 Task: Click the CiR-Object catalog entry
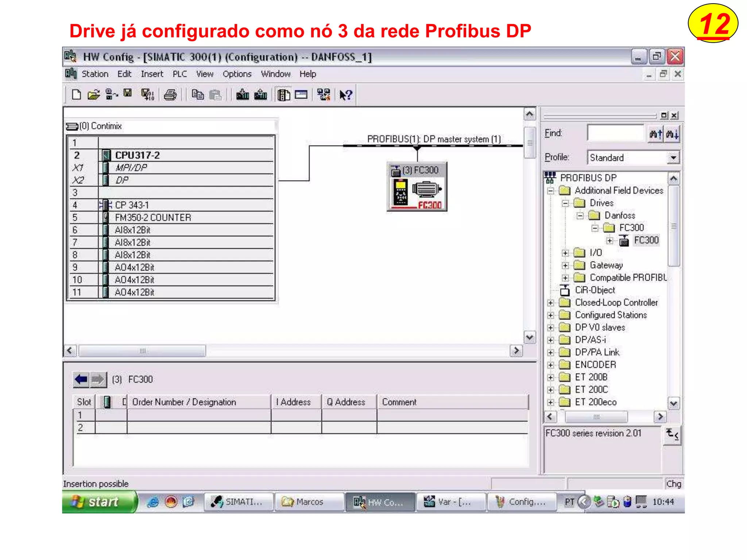(x=595, y=290)
